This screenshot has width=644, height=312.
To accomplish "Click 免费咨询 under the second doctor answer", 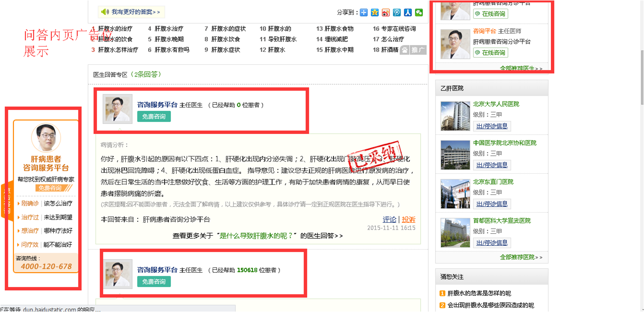I will click(154, 281).
